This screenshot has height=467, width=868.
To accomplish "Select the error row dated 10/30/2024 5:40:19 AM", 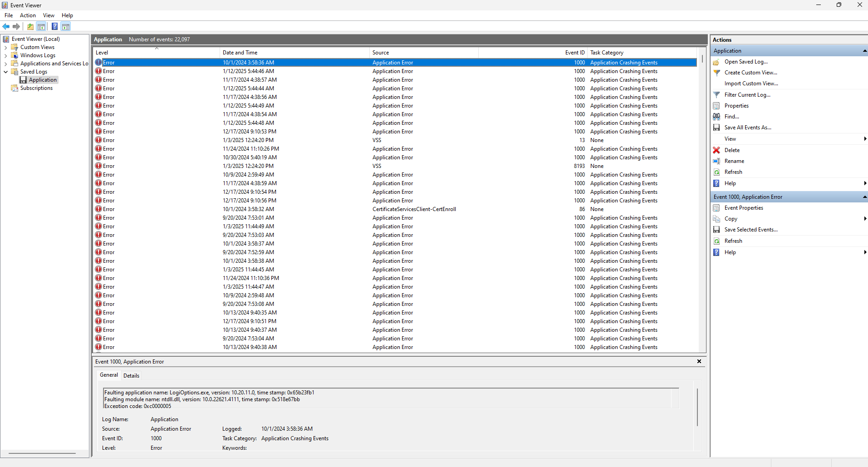I will [x=395, y=157].
